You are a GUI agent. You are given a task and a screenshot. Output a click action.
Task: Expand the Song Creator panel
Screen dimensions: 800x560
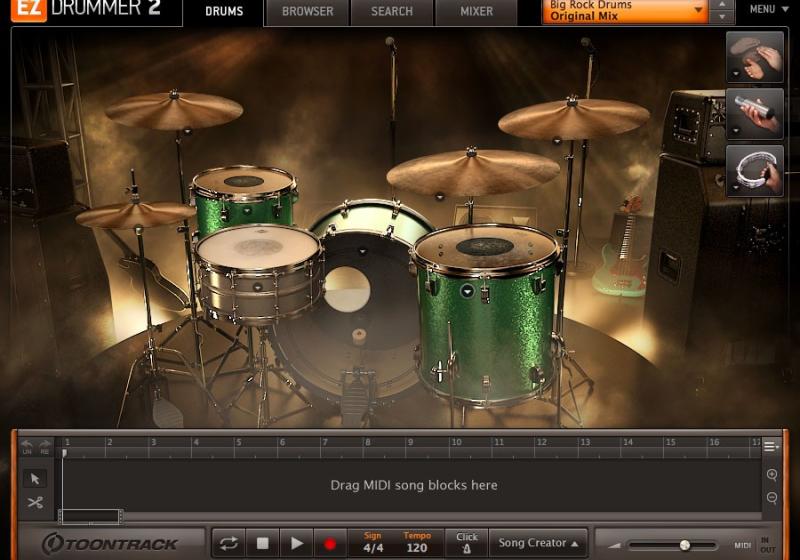pyautogui.click(x=539, y=543)
